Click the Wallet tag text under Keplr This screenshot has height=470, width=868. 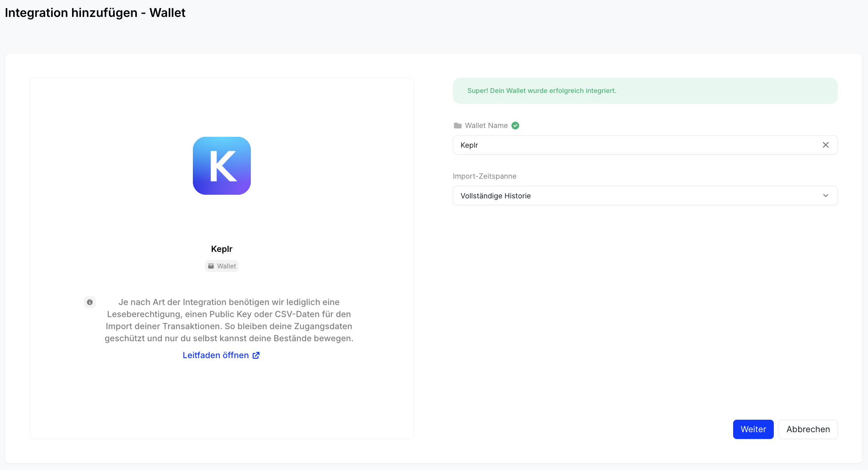pos(227,266)
